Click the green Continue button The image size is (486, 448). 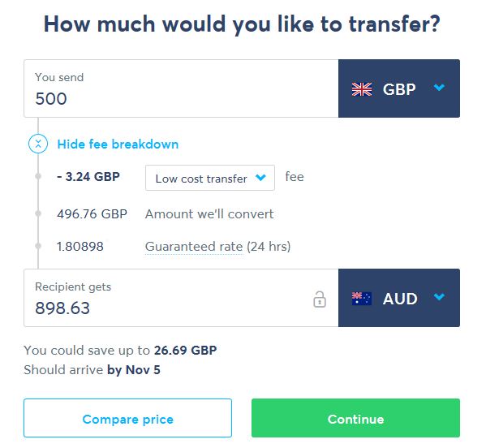(x=355, y=418)
